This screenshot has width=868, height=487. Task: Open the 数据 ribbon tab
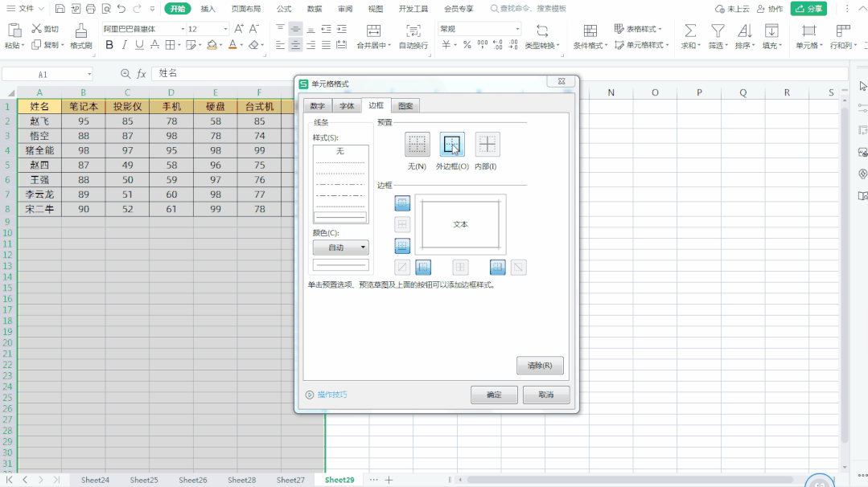click(x=315, y=9)
